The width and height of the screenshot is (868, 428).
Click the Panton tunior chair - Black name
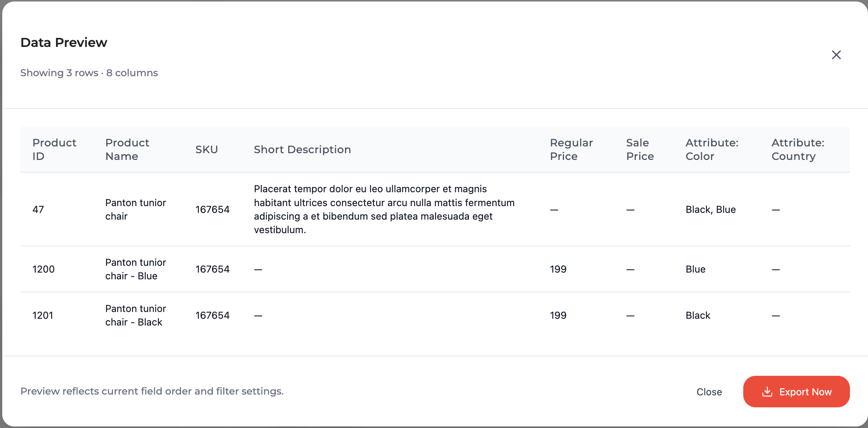(x=135, y=315)
